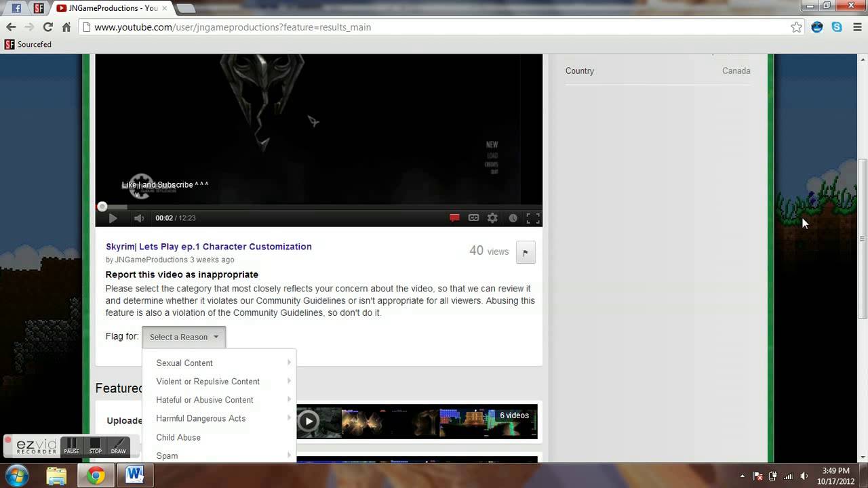Open the Select a Reason dropdown

pos(184,337)
